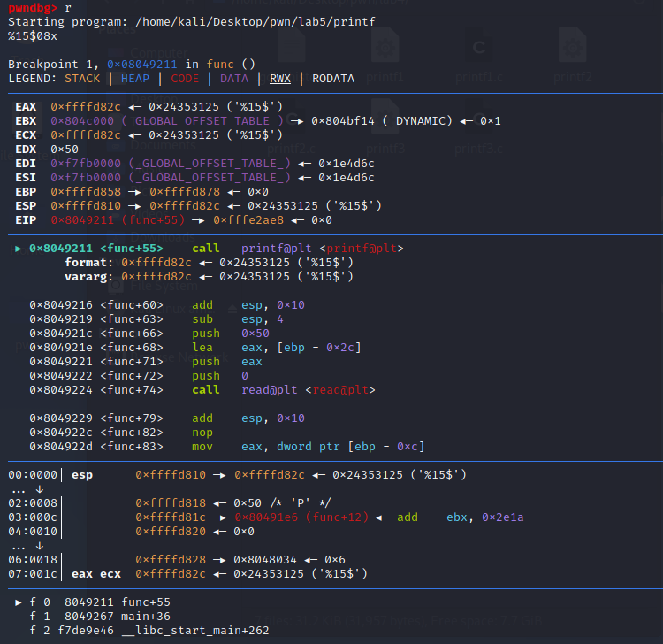Click 'sub esp, 4' instruction at func+63
Image resolution: width=663 pixels, height=644 pixels.
pos(238,319)
